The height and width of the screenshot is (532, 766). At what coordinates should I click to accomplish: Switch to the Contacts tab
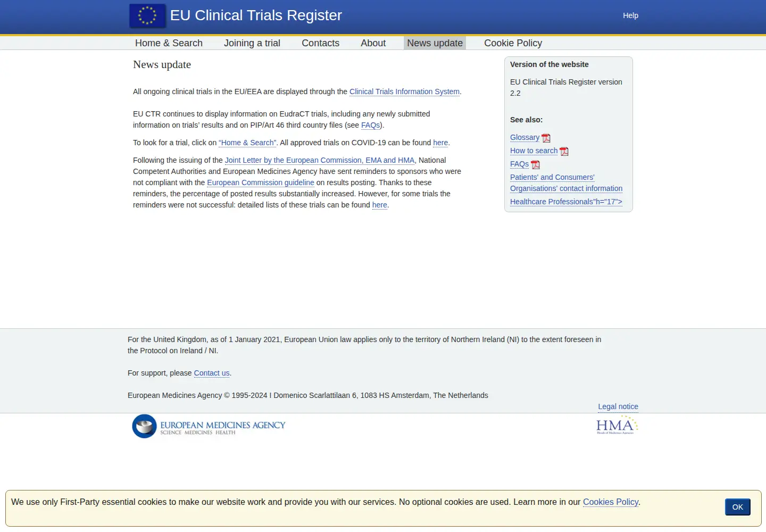320,43
